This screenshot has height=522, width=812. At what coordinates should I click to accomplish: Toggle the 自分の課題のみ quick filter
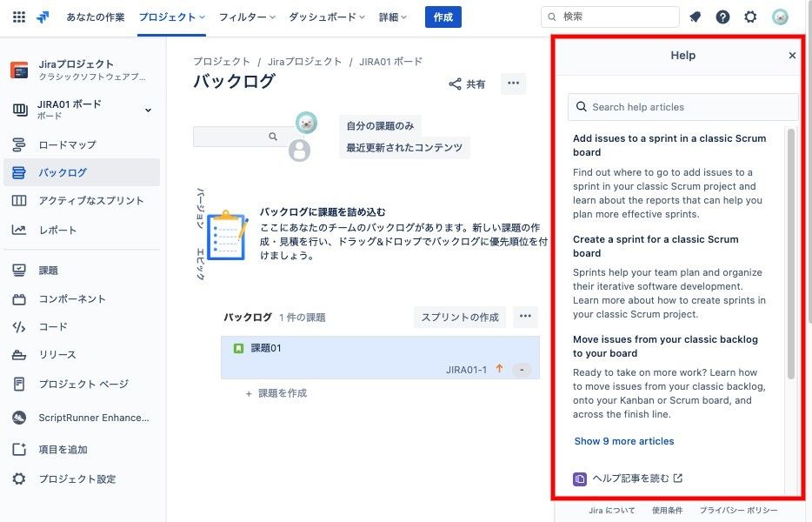point(380,126)
